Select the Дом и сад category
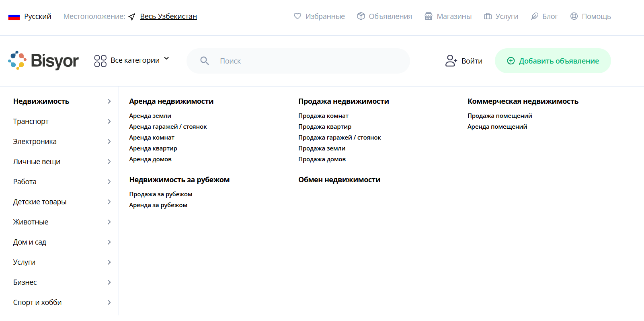Image resolution: width=644 pixels, height=321 pixels. point(30,242)
